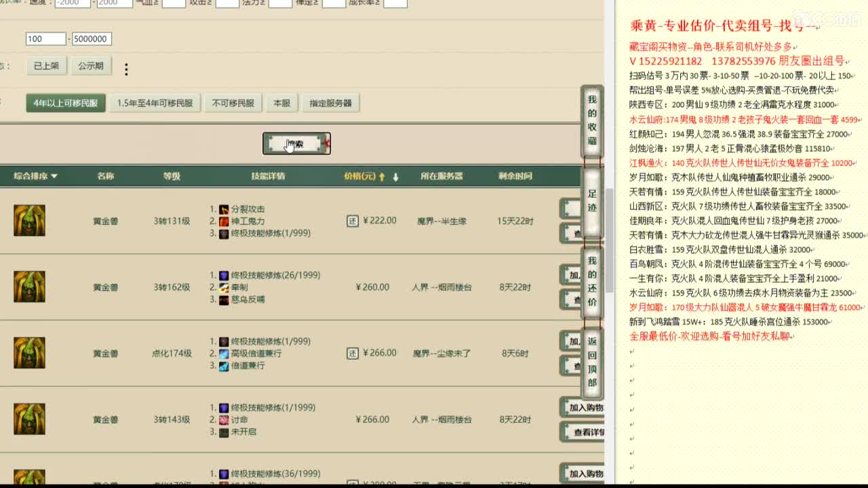Click the 返回顶部 back-to-top side button

[592, 363]
